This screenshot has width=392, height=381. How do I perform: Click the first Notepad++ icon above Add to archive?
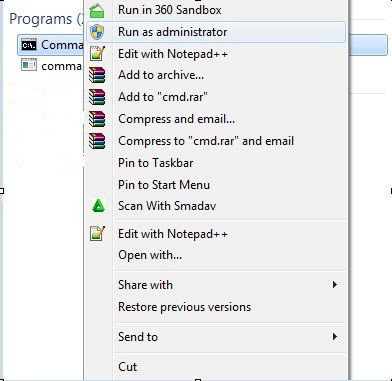[x=97, y=54]
